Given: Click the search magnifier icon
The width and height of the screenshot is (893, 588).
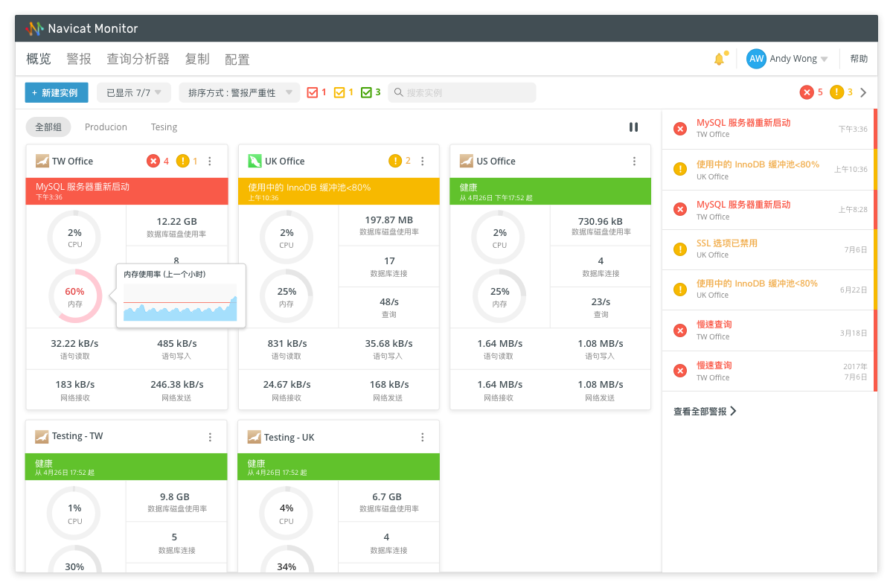Looking at the screenshot, I should click(399, 92).
